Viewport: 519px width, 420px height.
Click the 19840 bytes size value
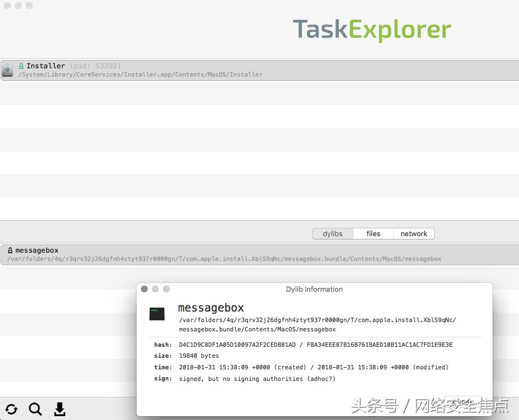click(199, 356)
